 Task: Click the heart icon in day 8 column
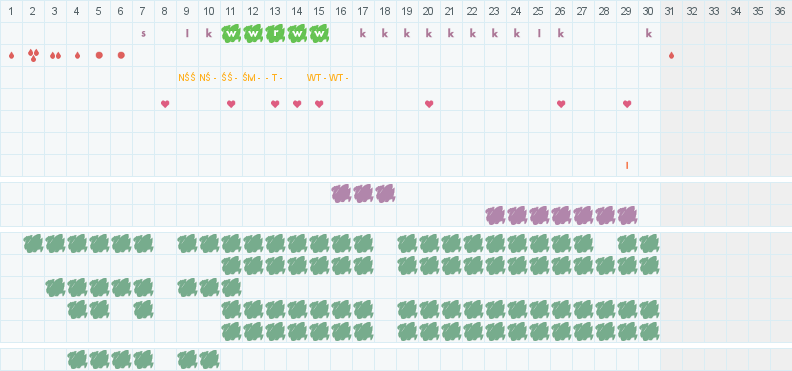click(165, 104)
